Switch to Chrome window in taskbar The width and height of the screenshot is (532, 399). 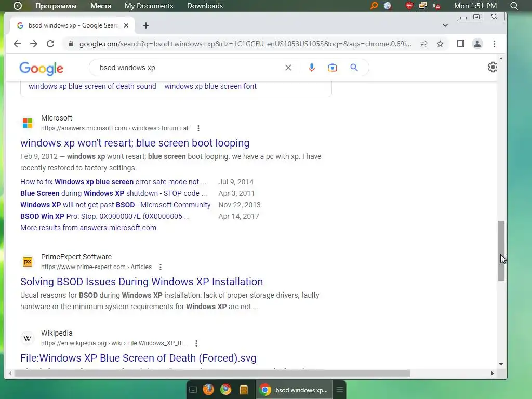pos(295,390)
